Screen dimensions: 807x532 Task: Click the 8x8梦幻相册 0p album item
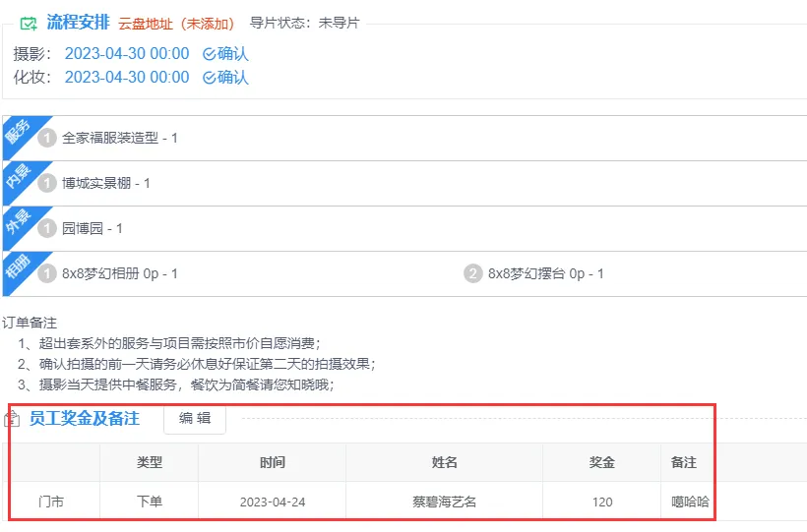(x=120, y=273)
